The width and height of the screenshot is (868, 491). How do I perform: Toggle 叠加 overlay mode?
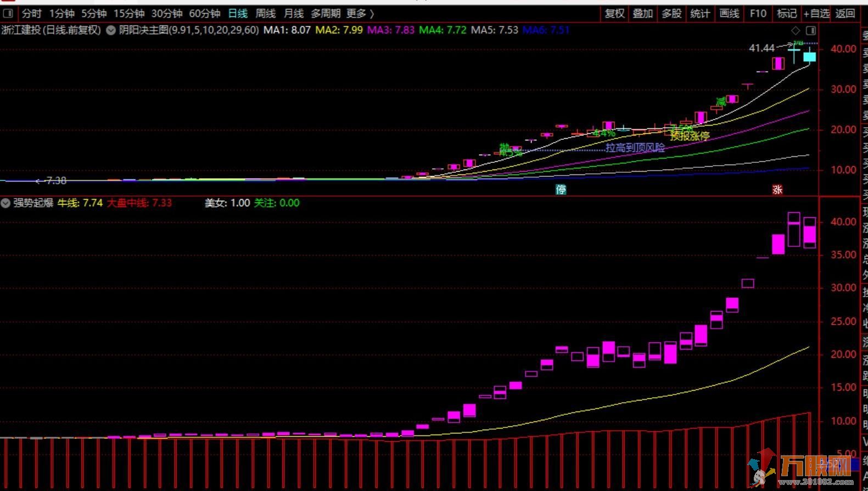pos(642,13)
